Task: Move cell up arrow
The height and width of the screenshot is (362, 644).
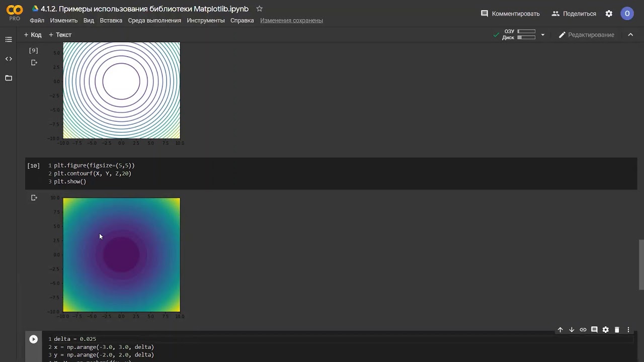Action: pyautogui.click(x=560, y=330)
